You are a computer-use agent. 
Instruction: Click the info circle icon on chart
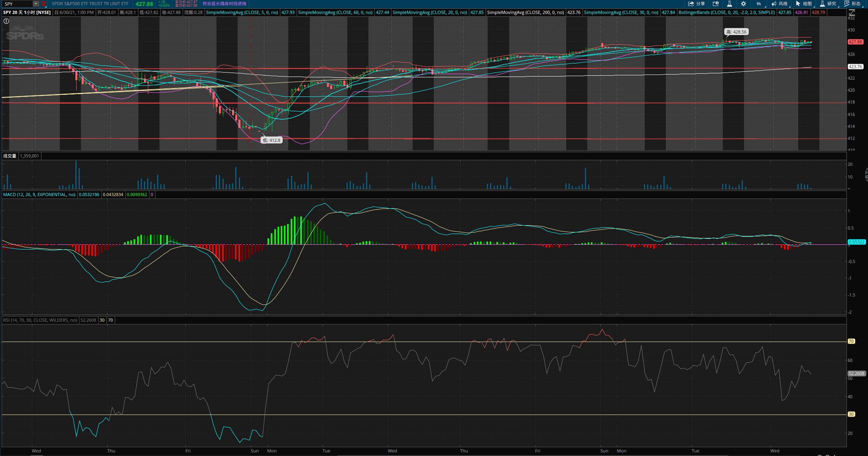tap(6, 21)
